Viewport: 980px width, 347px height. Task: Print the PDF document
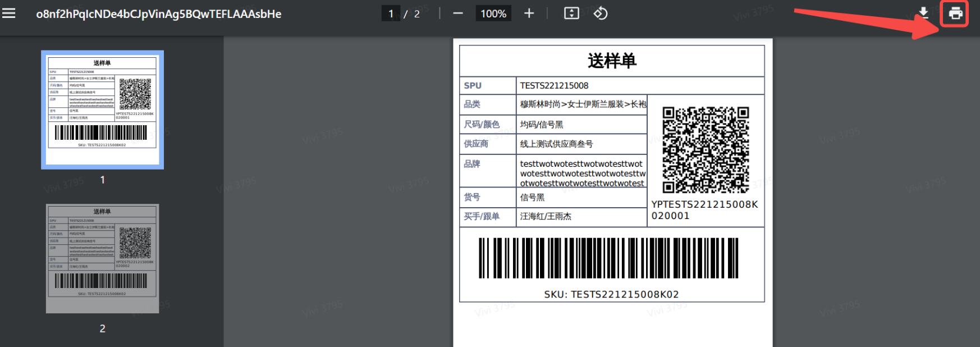click(955, 13)
